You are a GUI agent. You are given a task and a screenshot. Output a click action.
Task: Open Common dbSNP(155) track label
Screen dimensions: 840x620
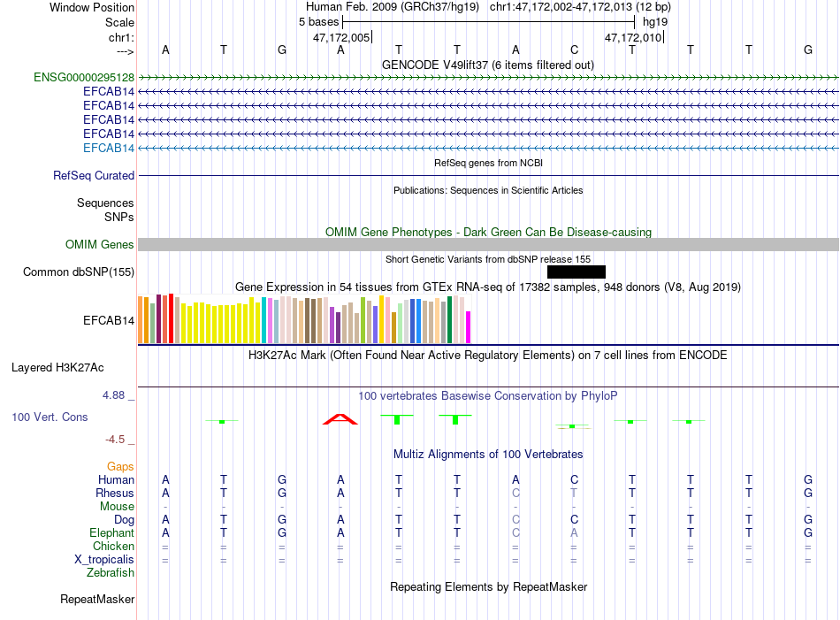pyautogui.click(x=79, y=272)
